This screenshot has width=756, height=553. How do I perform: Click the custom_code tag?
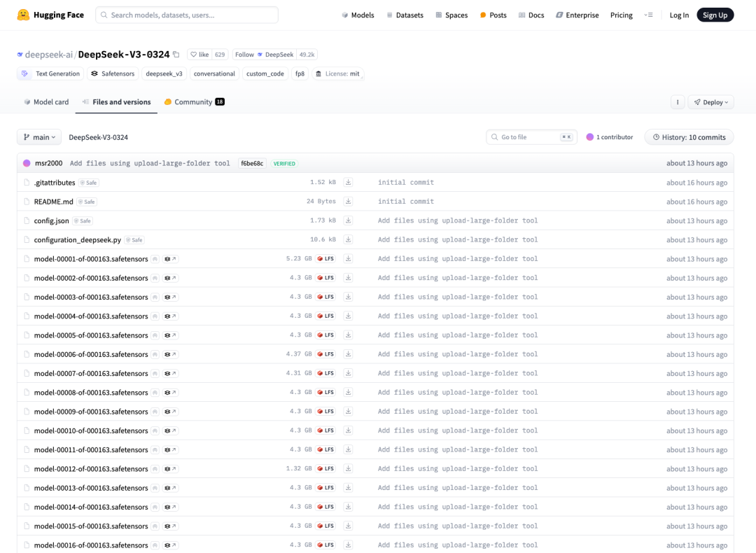(x=265, y=73)
